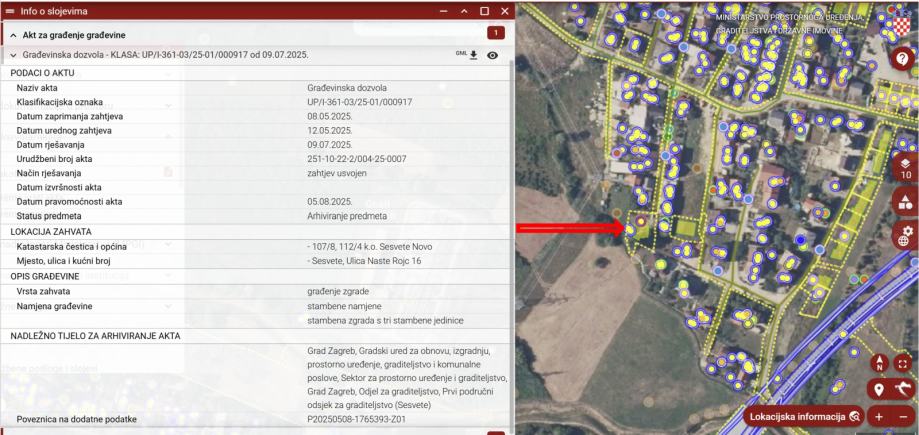Click the Namjena građevine label
This screenshot has width=919, height=435.
coord(55,306)
